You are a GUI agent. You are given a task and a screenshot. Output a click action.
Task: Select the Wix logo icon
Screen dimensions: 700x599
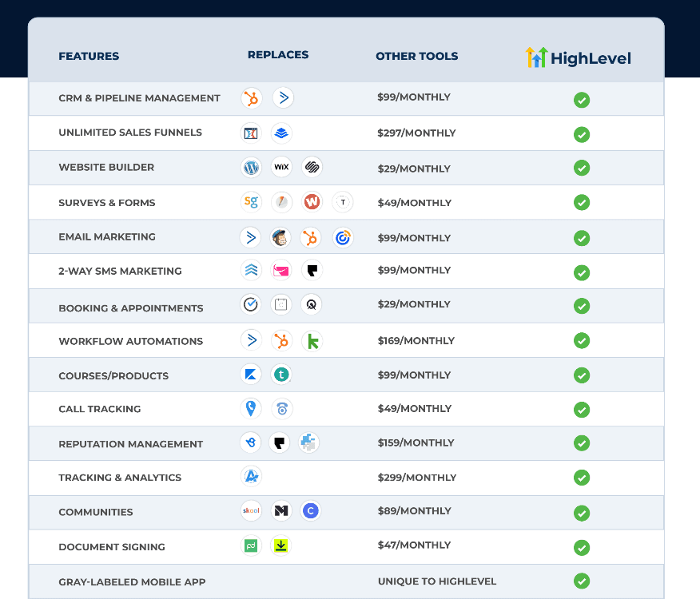click(281, 168)
